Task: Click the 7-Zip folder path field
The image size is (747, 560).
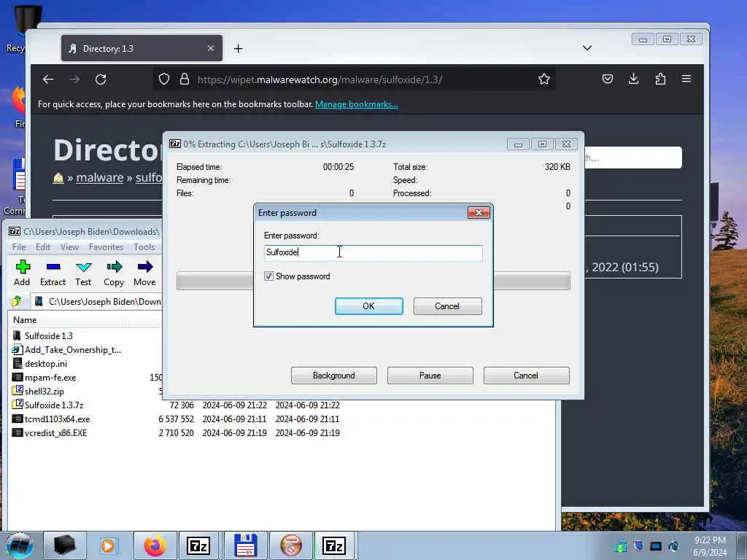Action: coord(98,301)
